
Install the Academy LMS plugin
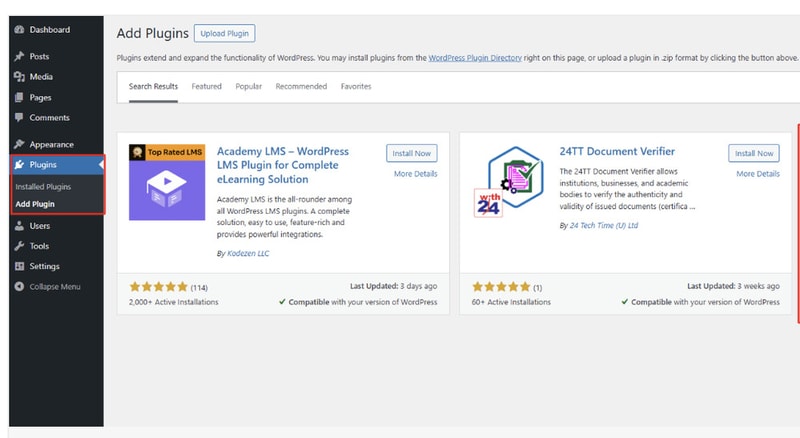(411, 153)
